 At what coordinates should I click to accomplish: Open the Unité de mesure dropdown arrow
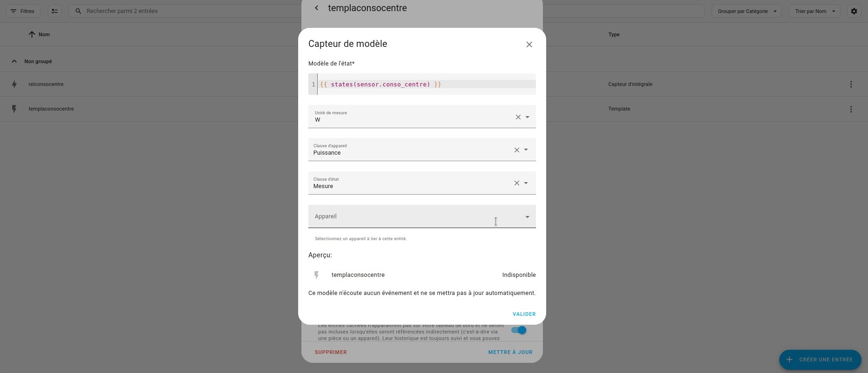(x=527, y=117)
